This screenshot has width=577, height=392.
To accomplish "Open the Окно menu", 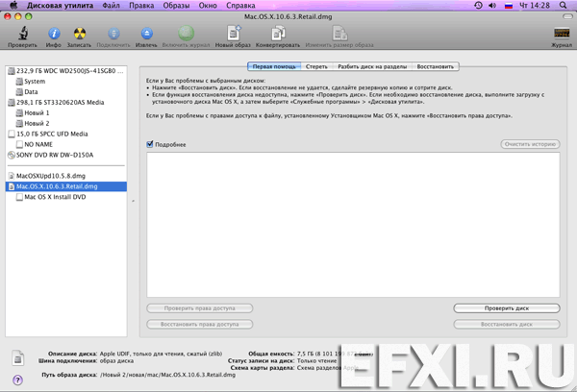I will pyautogui.click(x=208, y=5).
